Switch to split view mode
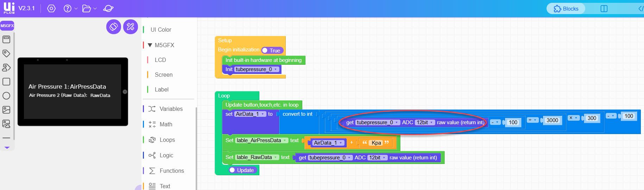The height and width of the screenshot is (190, 644). click(604, 8)
